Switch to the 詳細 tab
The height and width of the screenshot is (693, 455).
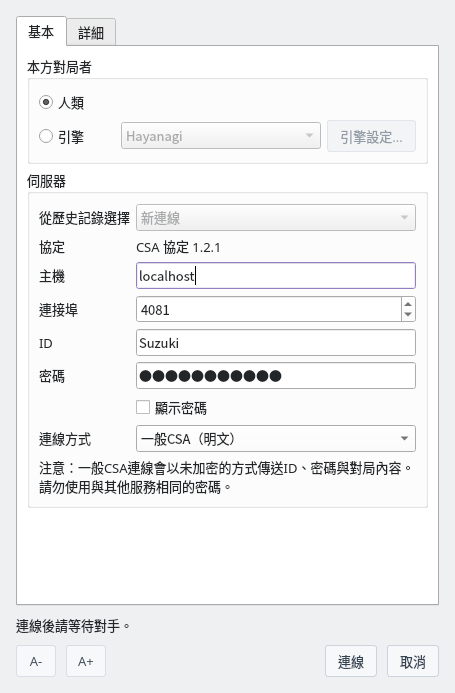click(x=91, y=32)
